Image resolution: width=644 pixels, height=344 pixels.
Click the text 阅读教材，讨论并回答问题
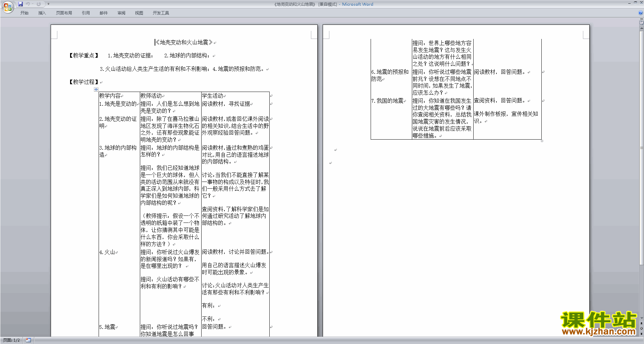pyautogui.click(x=235, y=252)
